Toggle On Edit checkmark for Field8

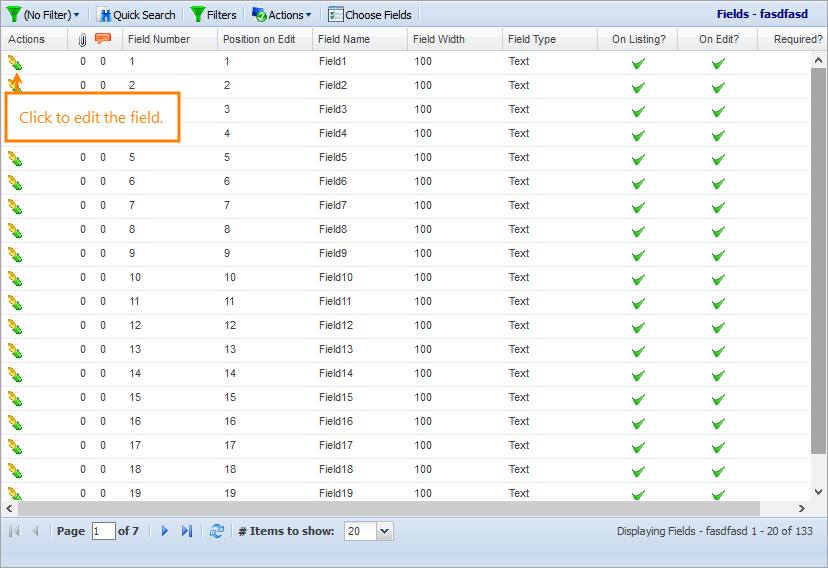pyautogui.click(x=718, y=230)
